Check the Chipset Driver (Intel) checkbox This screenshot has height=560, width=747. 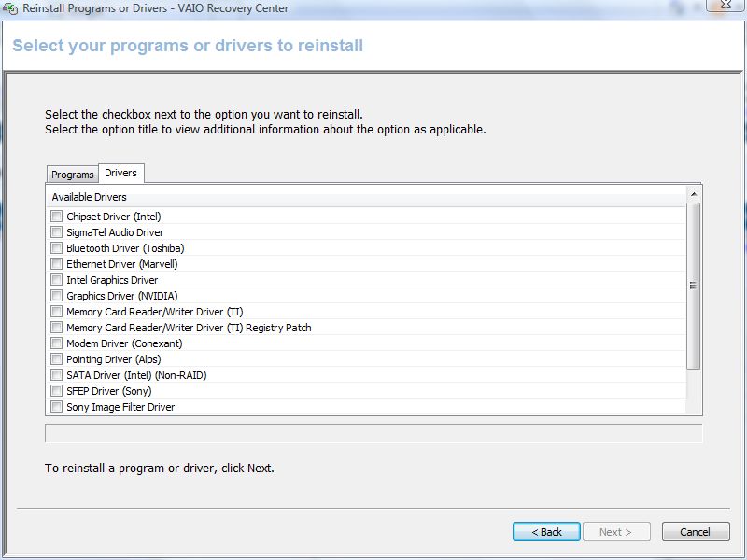click(57, 217)
